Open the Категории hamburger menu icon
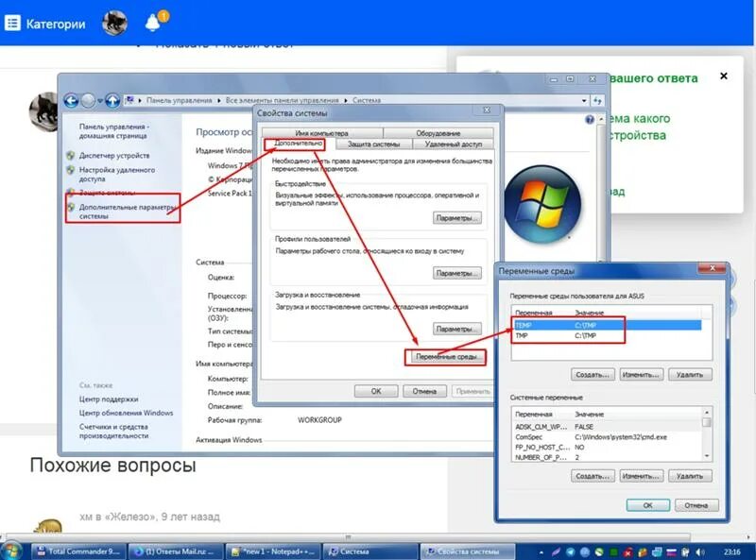The height and width of the screenshot is (560, 756). pyautogui.click(x=12, y=23)
